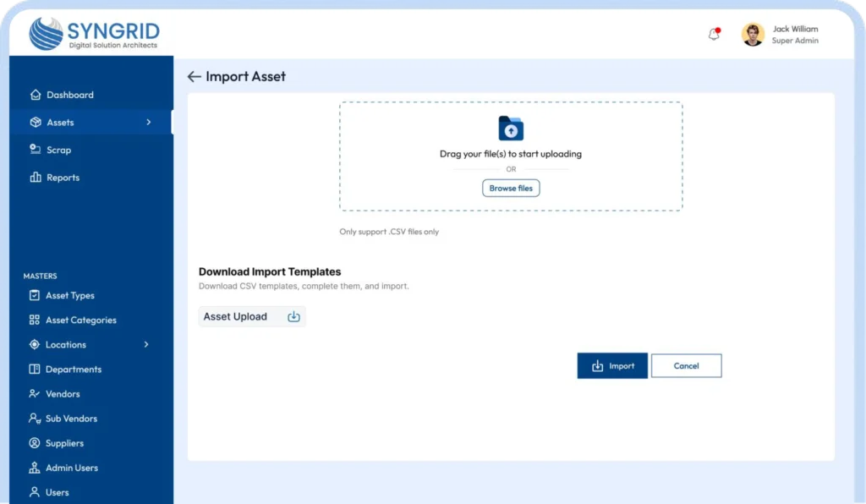Screen dimensions: 866x504
Task: Click the back arrow beside Import Asset
Action: click(x=194, y=77)
